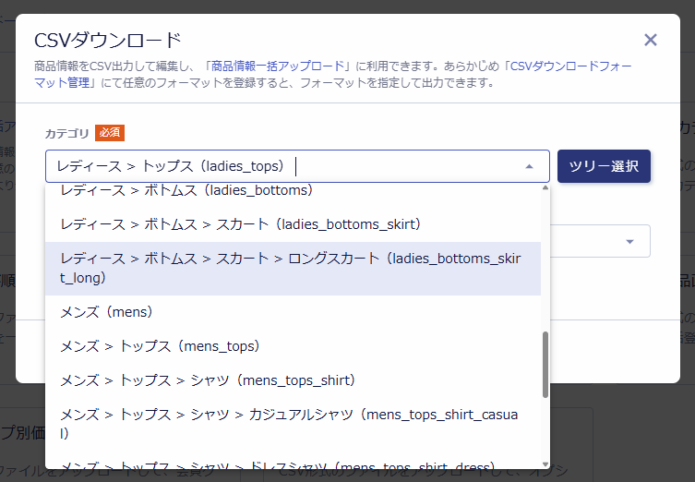Expand the second dropdown below category
The width and height of the screenshot is (695, 482).
pyautogui.click(x=630, y=241)
